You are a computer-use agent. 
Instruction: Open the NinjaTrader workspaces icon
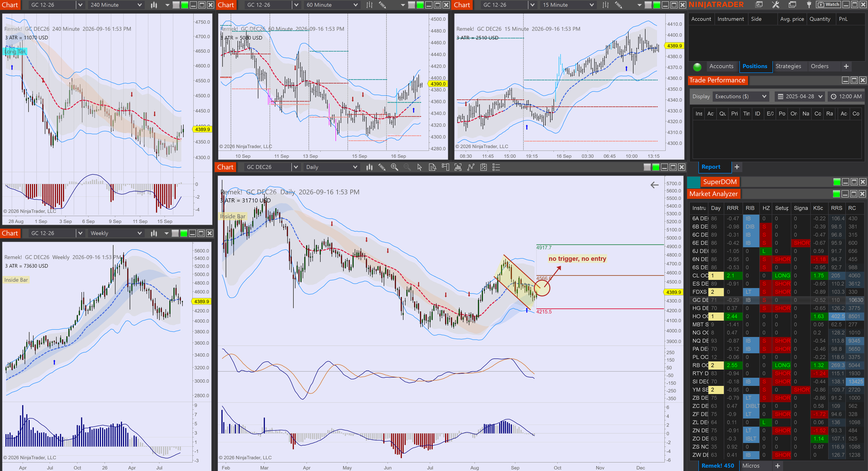click(x=792, y=5)
